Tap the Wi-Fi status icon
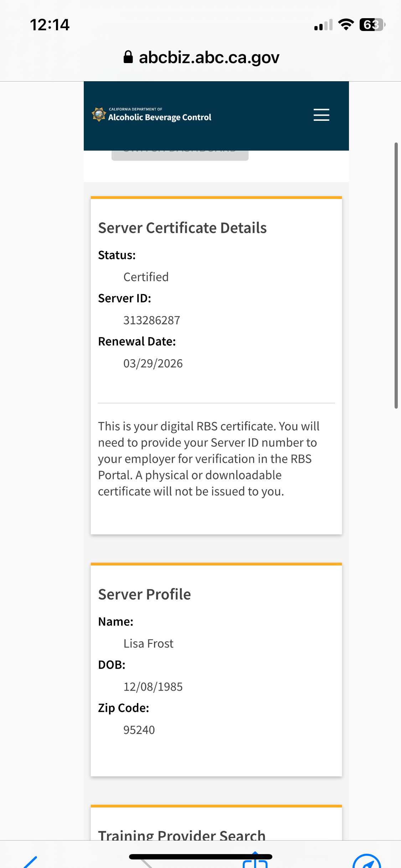The height and width of the screenshot is (868, 401). (x=345, y=25)
